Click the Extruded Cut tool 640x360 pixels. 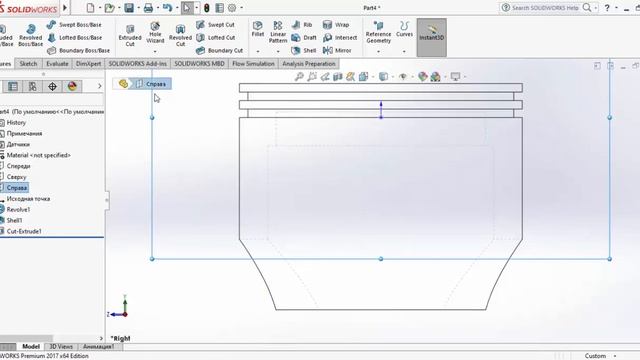pyautogui.click(x=130, y=35)
